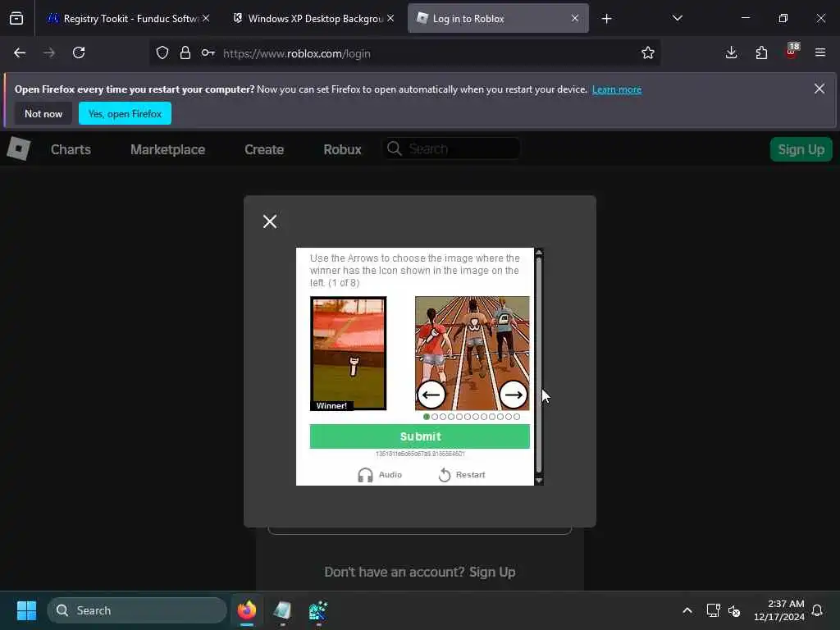Show next captcha image with right arrow
This screenshot has height=630, width=840.
pos(514,395)
